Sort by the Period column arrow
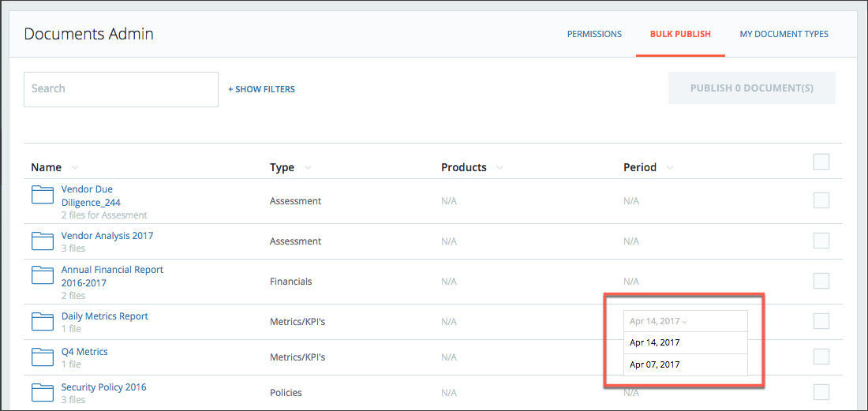868x411 pixels. point(670,167)
